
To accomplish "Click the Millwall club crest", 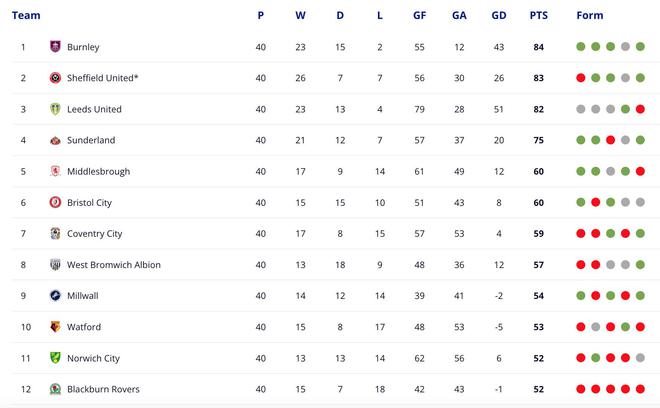I will [55, 296].
